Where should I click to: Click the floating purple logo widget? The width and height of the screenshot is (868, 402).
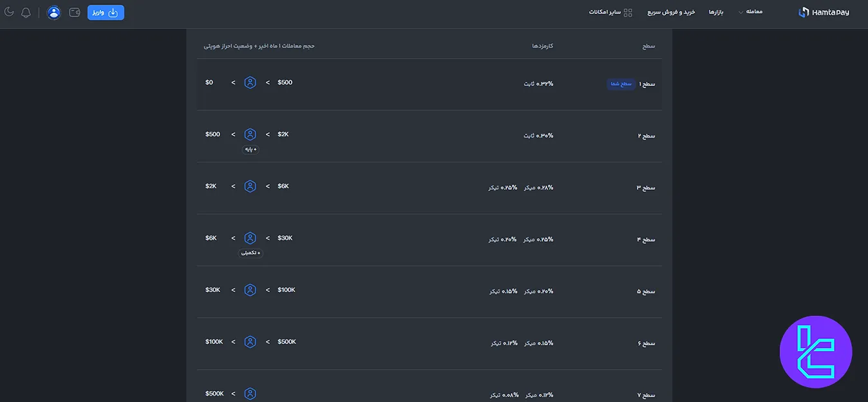pos(815,352)
